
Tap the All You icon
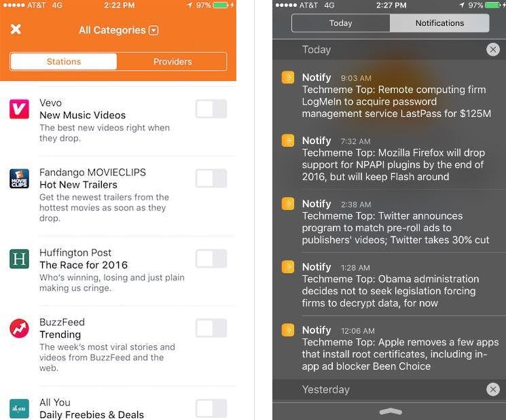(x=20, y=408)
